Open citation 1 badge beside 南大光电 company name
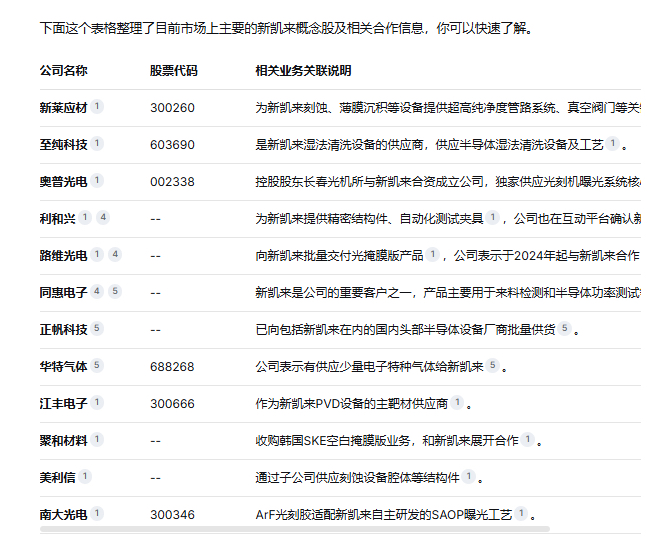 (97, 514)
